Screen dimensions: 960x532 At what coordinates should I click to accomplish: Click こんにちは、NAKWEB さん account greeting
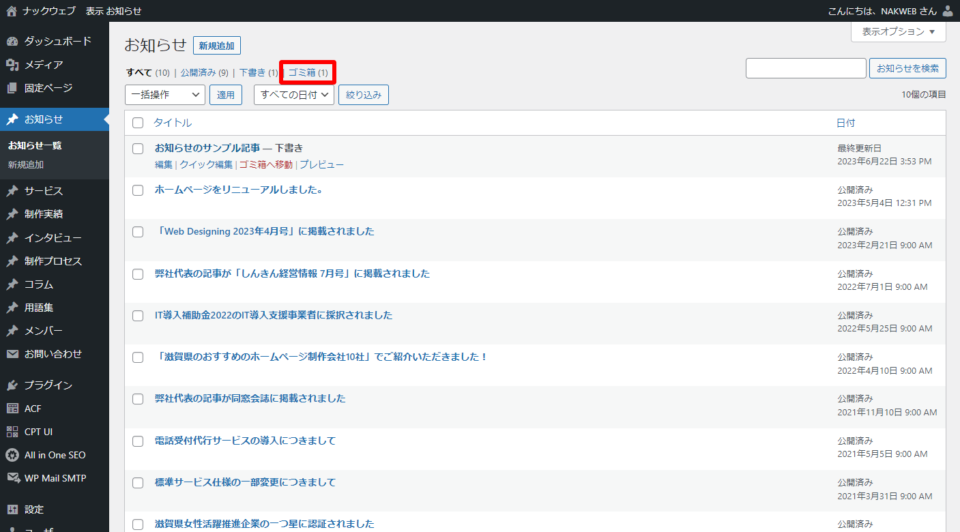click(882, 11)
